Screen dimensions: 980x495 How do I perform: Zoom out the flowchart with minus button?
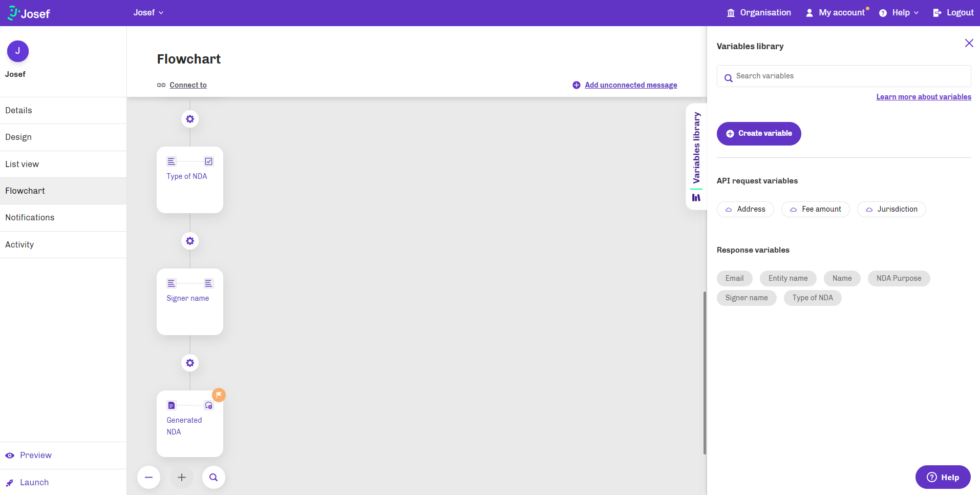pyautogui.click(x=148, y=477)
